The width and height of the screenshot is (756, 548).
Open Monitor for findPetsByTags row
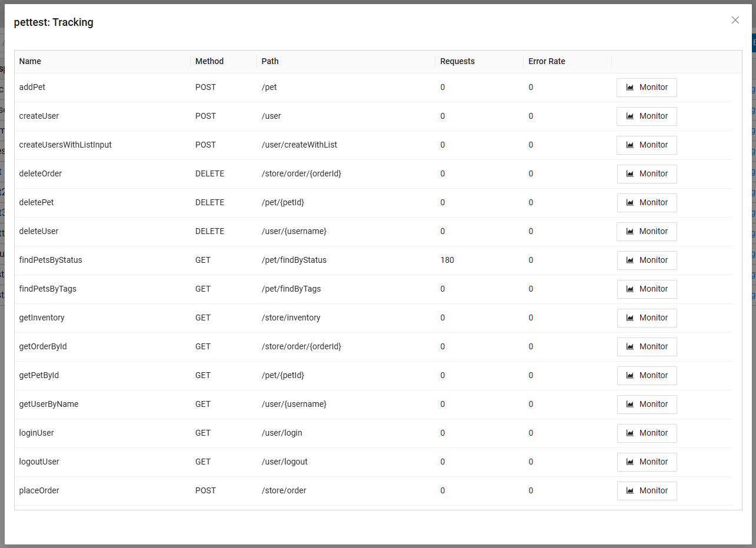[x=647, y=289]
